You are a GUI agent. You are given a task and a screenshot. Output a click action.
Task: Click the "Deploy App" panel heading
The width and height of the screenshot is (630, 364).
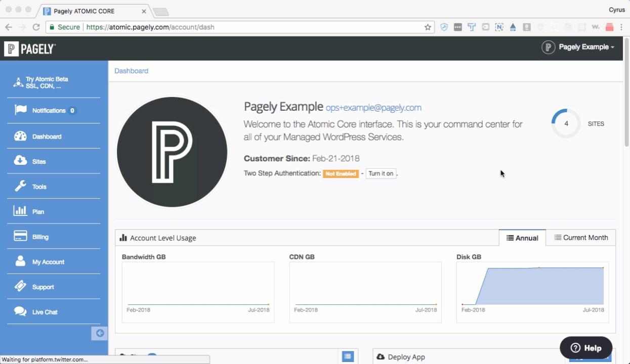[406, 357]
